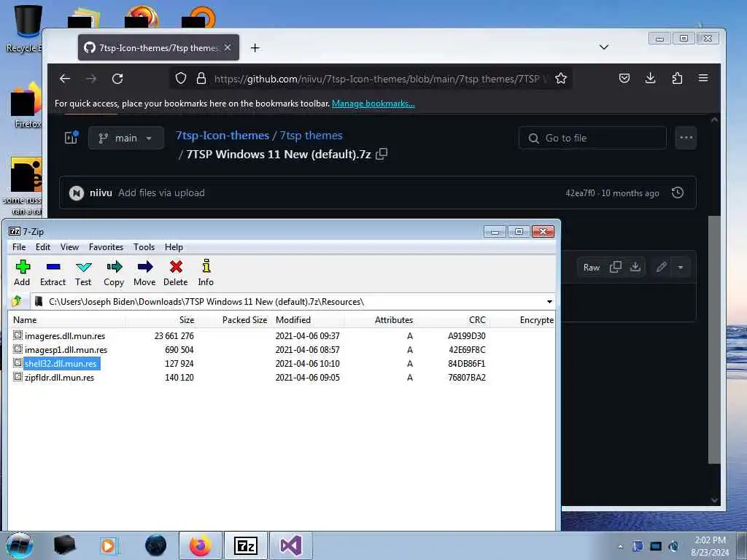Open the Firefox downloads panel

[650, 78]
